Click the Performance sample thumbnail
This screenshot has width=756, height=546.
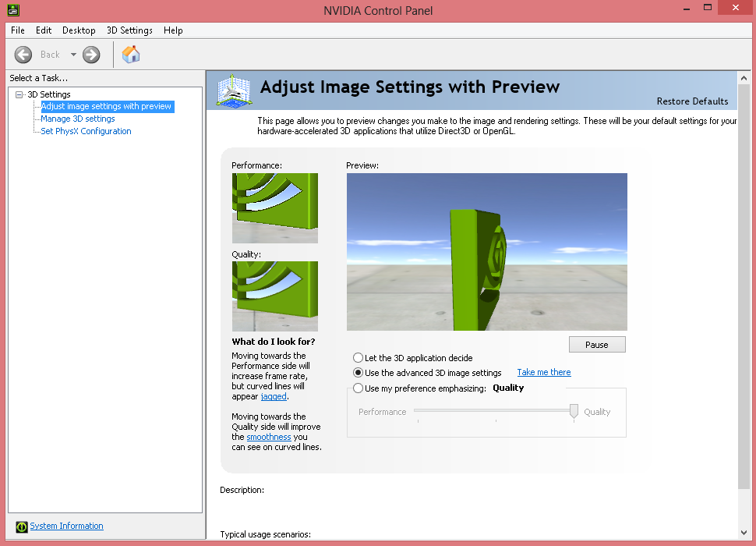point(275,208)
